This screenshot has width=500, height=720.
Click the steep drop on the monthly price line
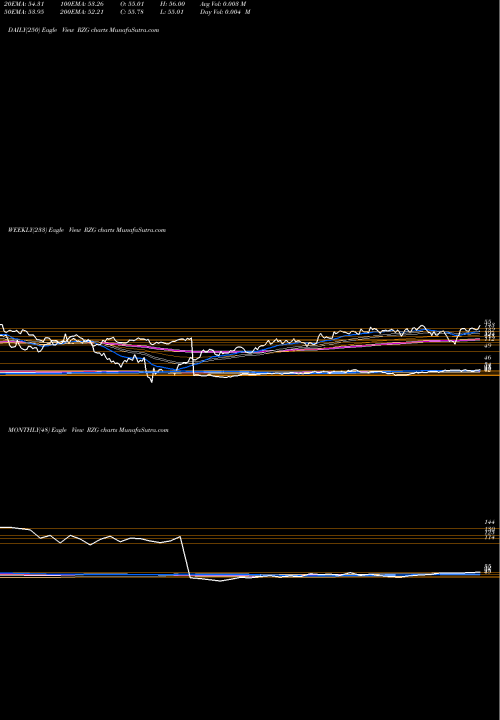click(185, 557)
